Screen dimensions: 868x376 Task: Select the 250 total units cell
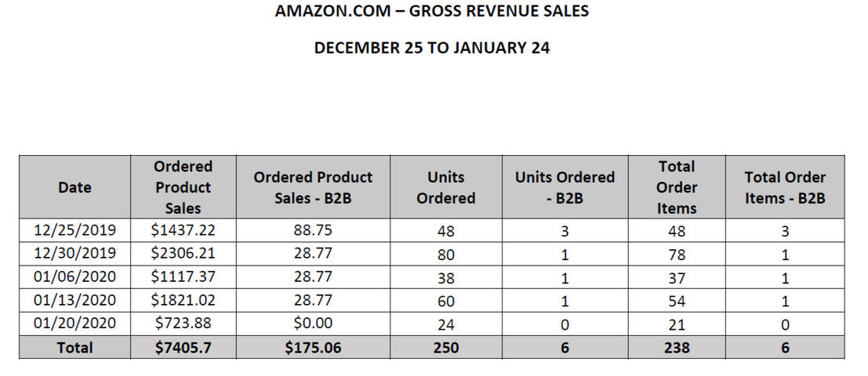[x=445, y=347]
